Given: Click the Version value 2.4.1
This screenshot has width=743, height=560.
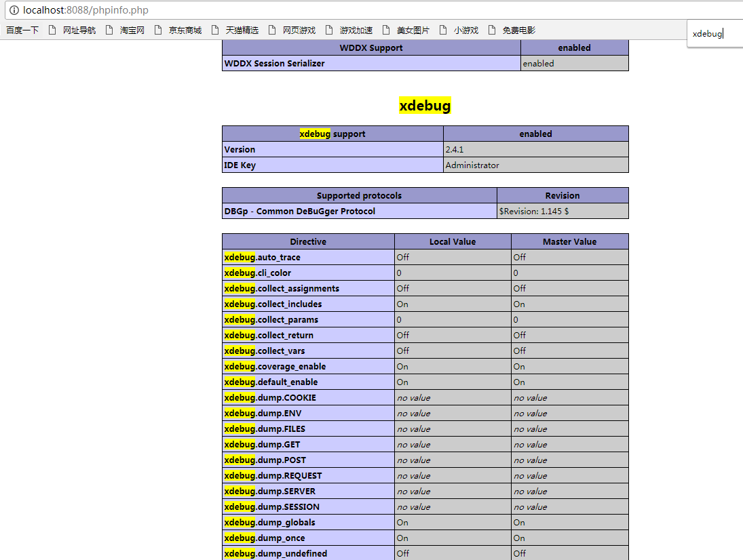Looking at the screenshot, I should (455, 150).
